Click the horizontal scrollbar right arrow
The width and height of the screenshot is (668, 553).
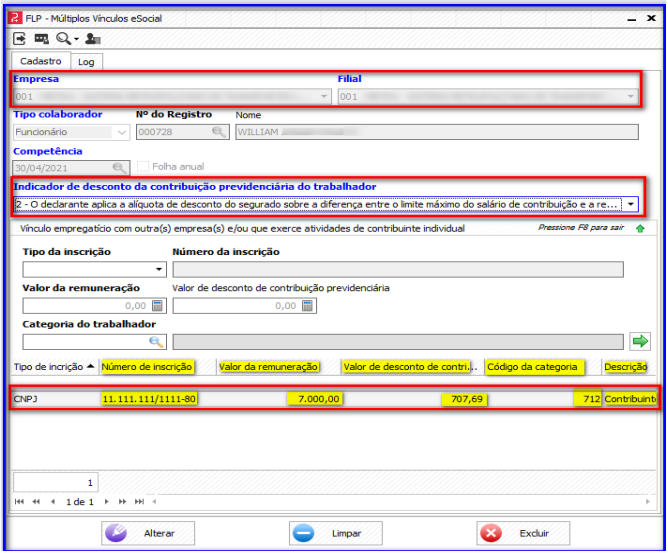tap(648, 502)
